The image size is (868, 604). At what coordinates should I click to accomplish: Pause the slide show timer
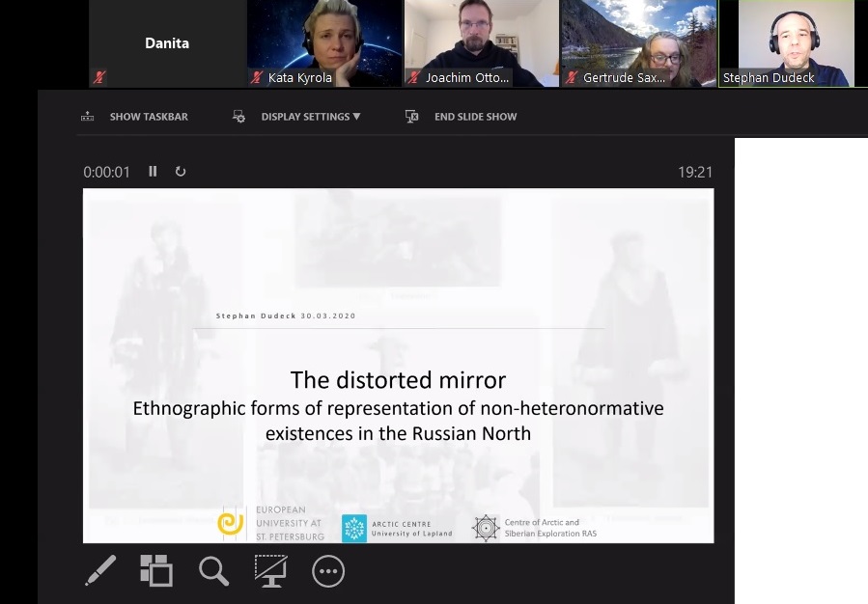(153, 172)
